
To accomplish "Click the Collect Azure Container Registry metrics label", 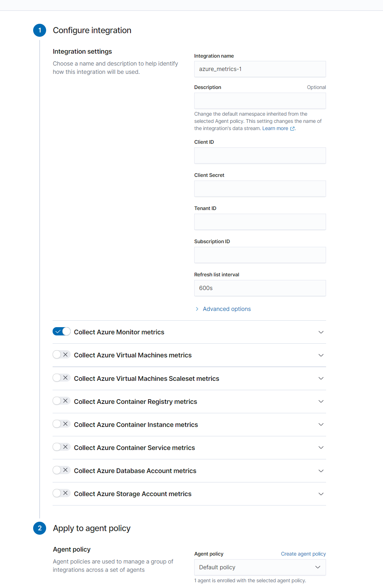I will (x=135, y=402).
